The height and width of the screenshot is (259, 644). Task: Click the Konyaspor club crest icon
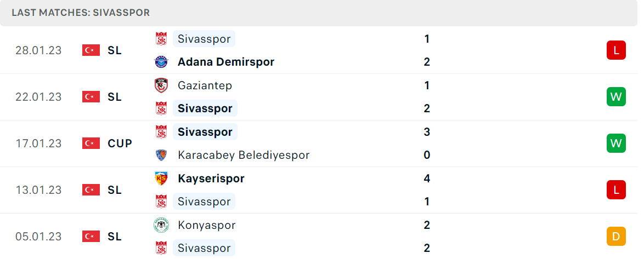pos(161,225)
